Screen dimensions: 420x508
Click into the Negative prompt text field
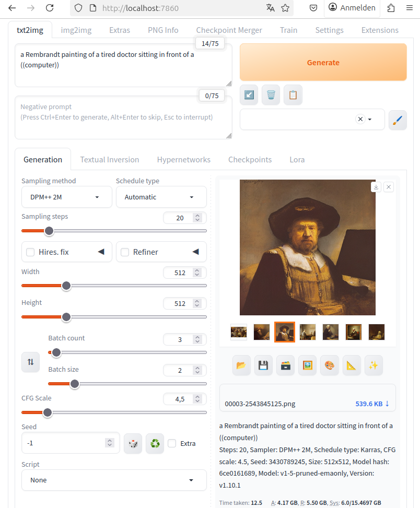[123, 117]
